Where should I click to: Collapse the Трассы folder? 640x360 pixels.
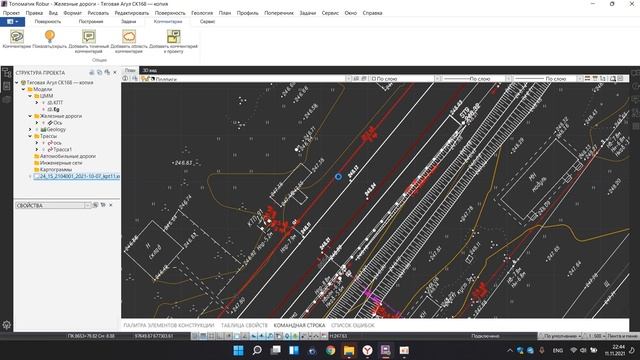[x=30, y=136]
